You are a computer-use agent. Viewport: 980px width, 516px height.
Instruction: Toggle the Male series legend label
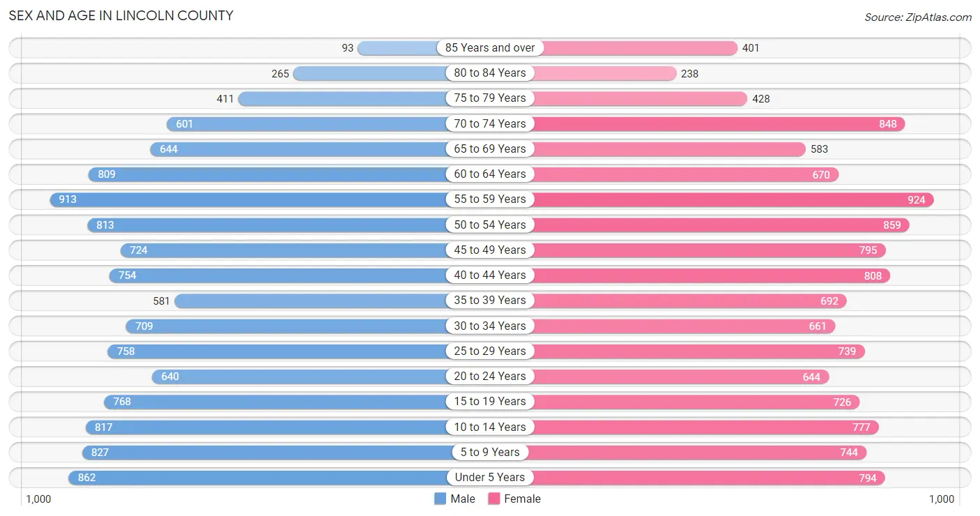click(x=463, y=499)
